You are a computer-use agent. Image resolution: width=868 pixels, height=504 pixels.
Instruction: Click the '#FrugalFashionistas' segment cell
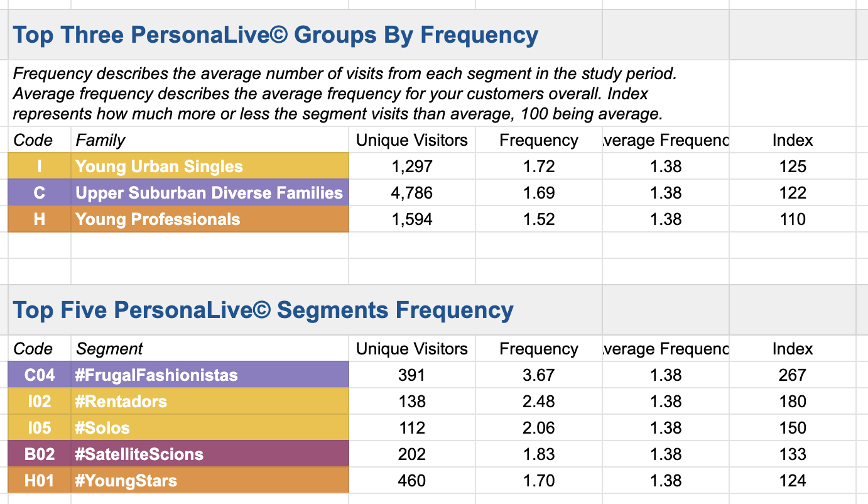(210, 375)
